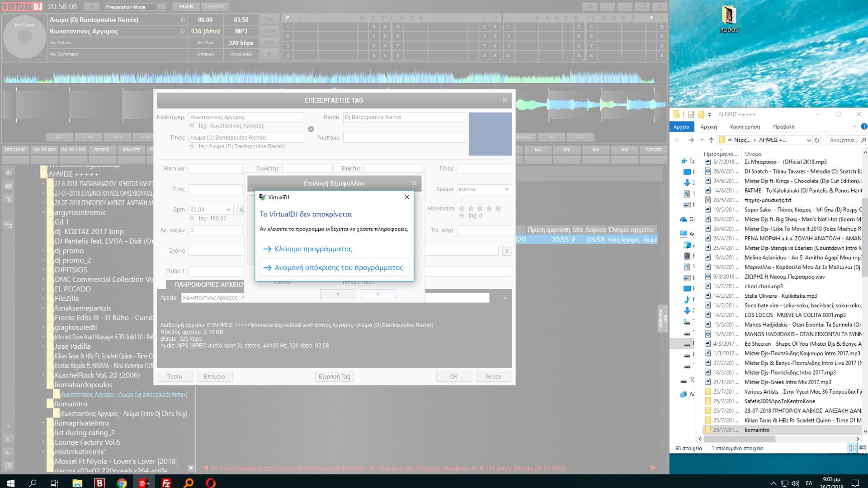Expand the Explorer address history dropdown

(808, 140)
